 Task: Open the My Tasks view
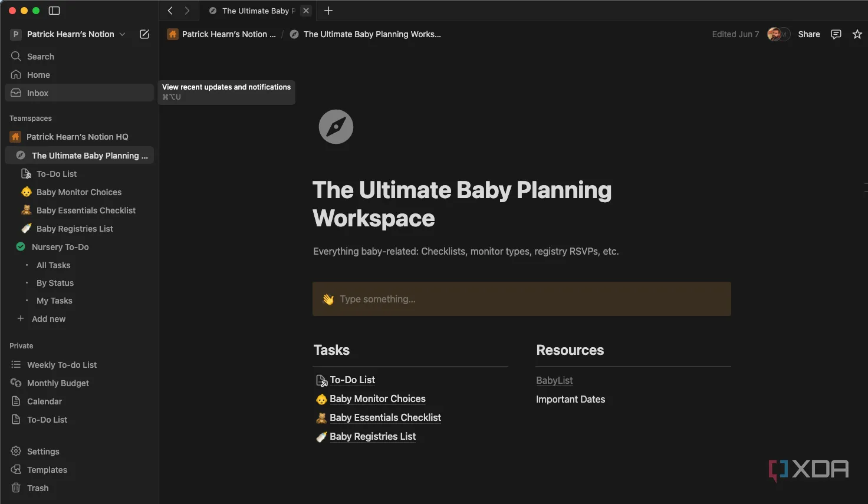tap(79, 301)
